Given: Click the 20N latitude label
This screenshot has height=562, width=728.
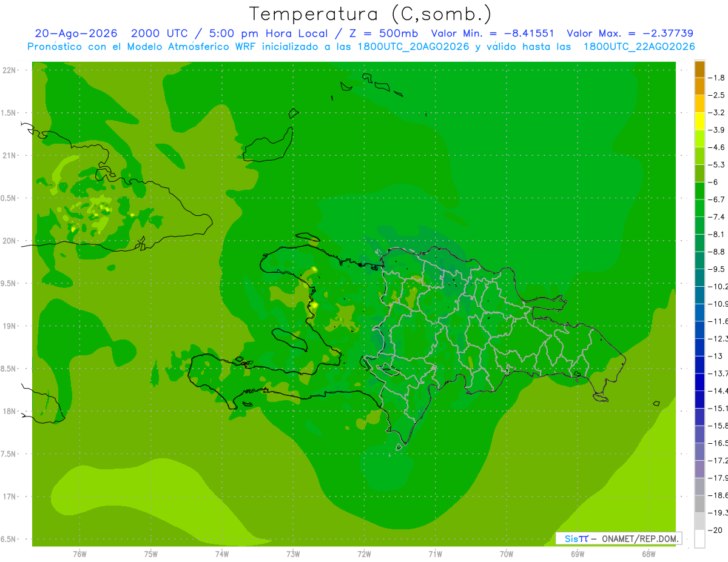Looking at the screenshot, I should [x=10, y=241].
